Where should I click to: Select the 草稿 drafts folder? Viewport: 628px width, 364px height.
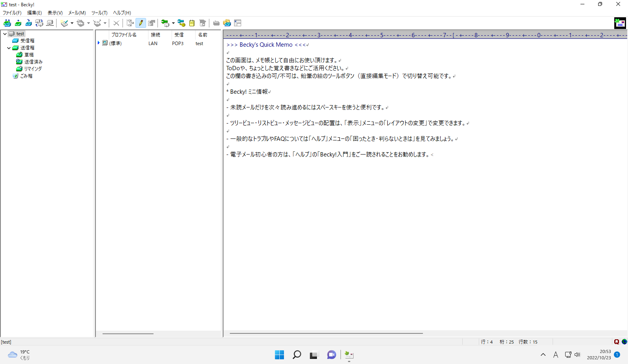tap(29, 55)
